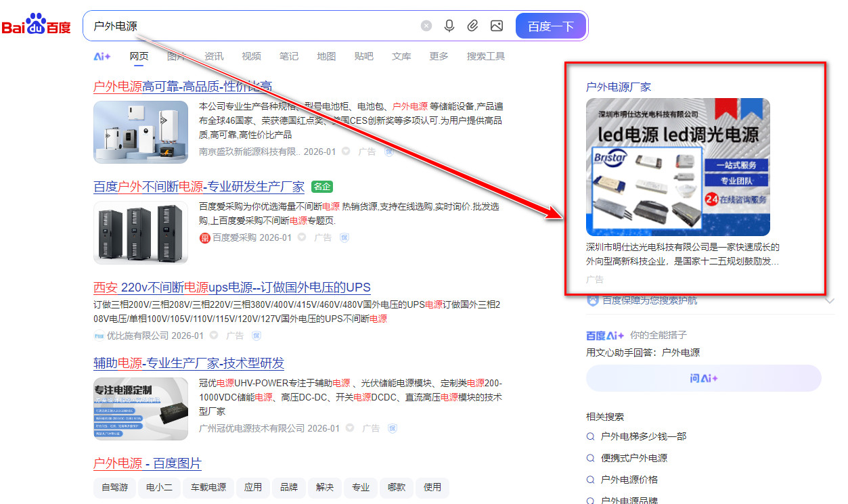Expand the chevron beside 百度保障为您搜索护航
Image resolution: width=848 pixels, height=504 pixels.
830,303
